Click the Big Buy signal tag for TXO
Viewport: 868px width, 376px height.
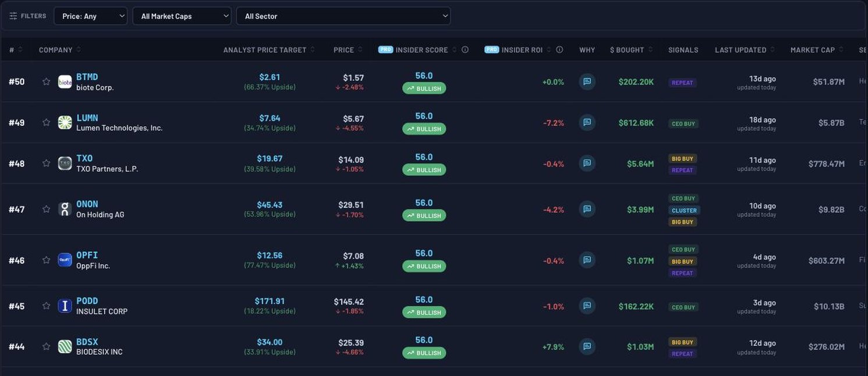coord(682,158)
